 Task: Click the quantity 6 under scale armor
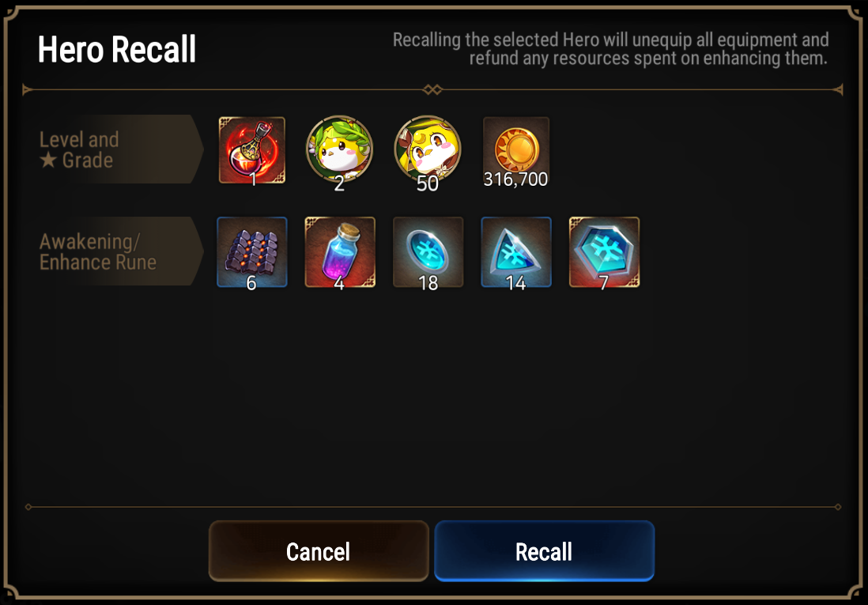pyautogui.click(x=251, y=283)
